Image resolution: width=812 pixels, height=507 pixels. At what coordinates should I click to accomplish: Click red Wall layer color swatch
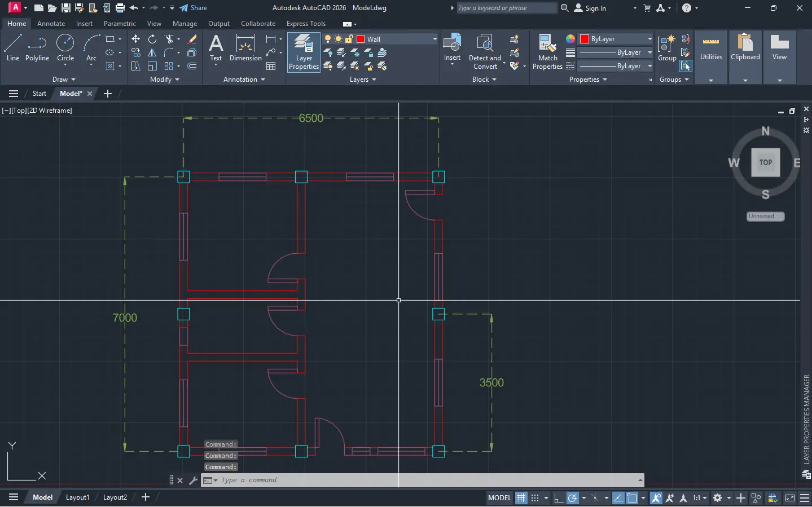(361, 39)
